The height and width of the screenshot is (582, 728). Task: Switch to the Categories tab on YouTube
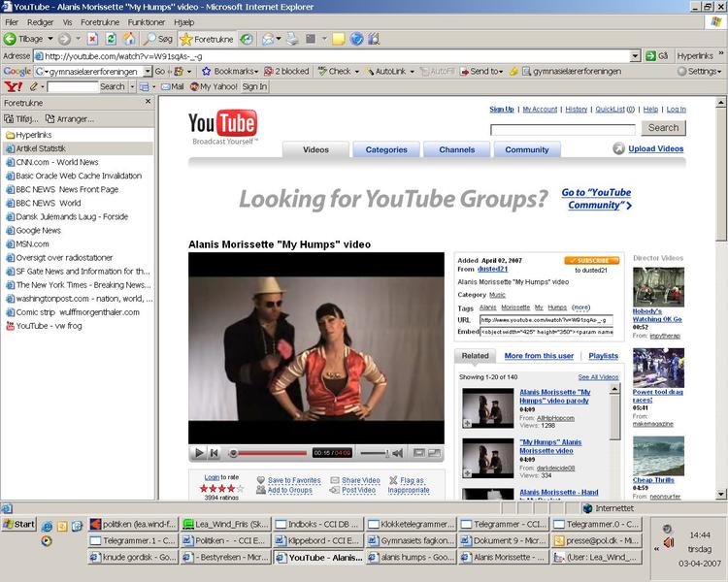pos(386,149)
